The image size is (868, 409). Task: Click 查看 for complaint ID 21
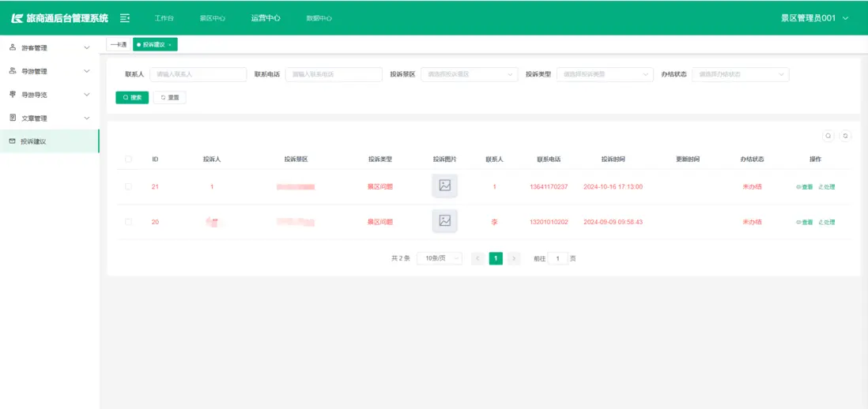804,187
